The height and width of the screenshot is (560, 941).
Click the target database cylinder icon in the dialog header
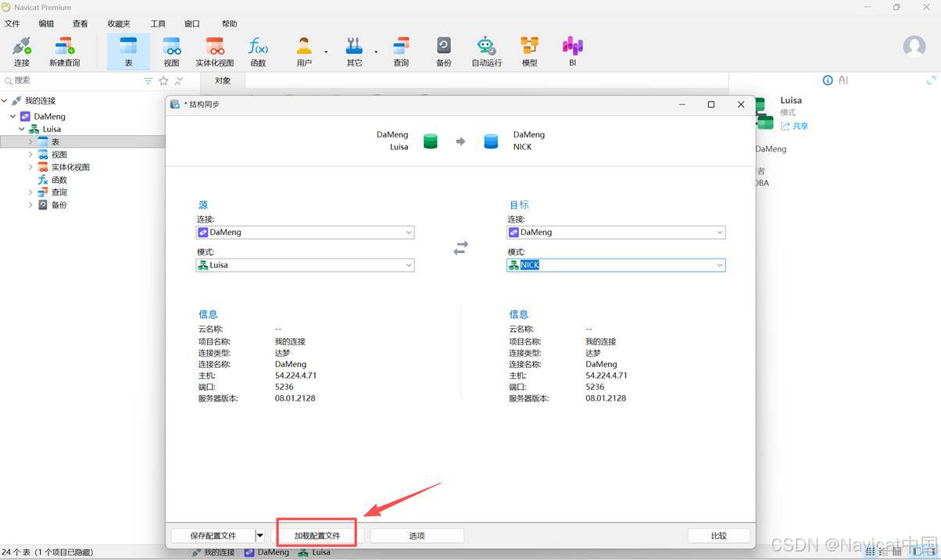[x=491, y=141]
